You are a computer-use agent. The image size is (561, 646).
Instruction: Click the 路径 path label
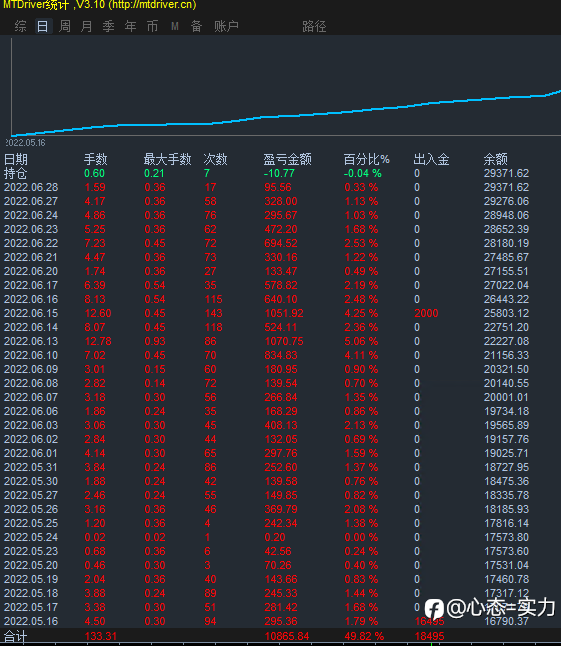pos(314,26)
